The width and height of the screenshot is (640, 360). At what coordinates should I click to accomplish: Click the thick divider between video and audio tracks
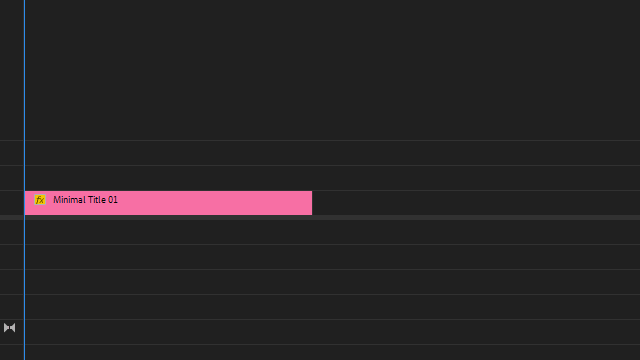pyautogui.click(x=320, y=218)
